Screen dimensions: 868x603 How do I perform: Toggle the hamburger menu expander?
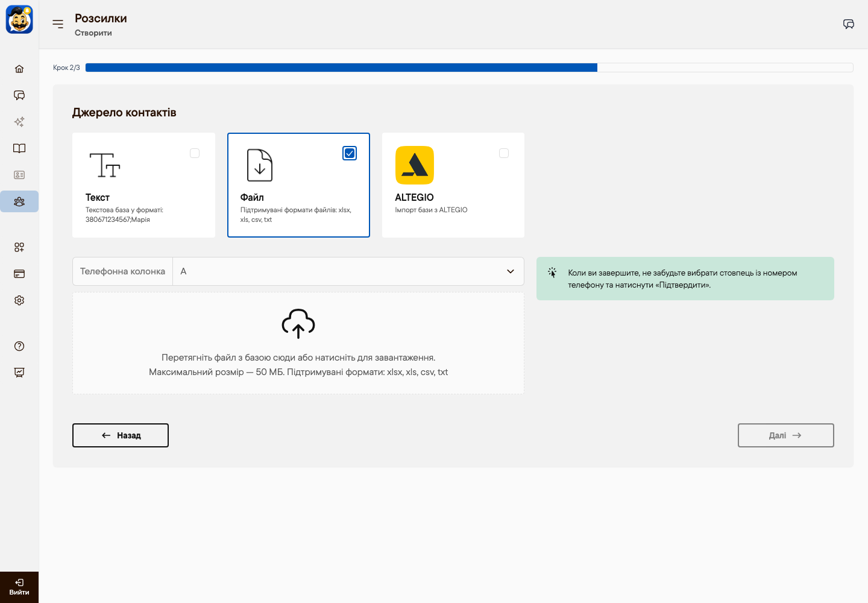(x=58, y=24)
